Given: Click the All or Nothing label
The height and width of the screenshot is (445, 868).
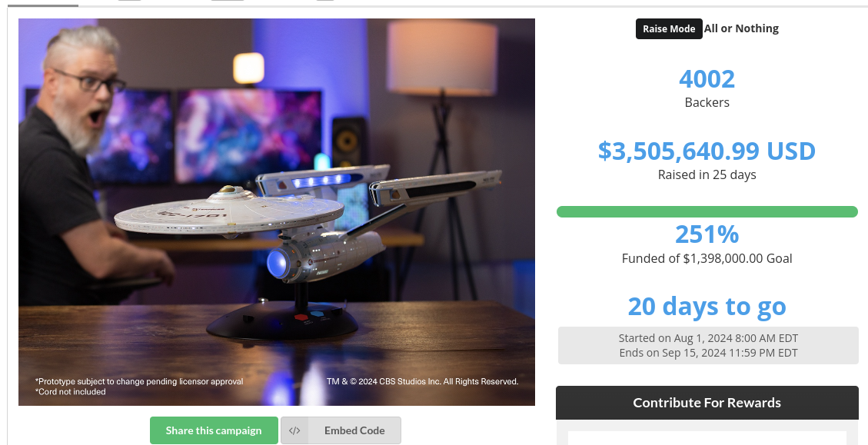Looking at the screenshot, I should [x=741, y=28].
